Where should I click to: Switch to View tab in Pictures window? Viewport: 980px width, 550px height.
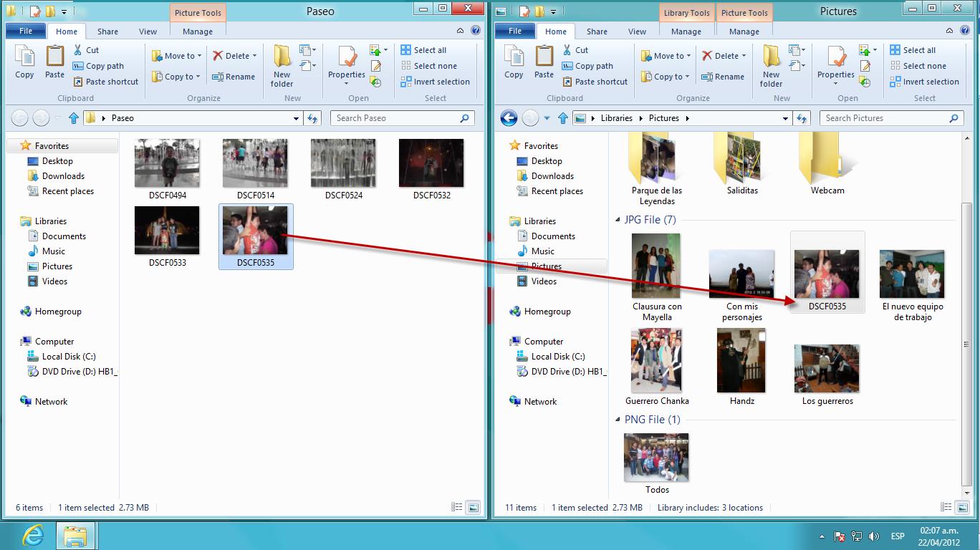[x=637, y=32]
